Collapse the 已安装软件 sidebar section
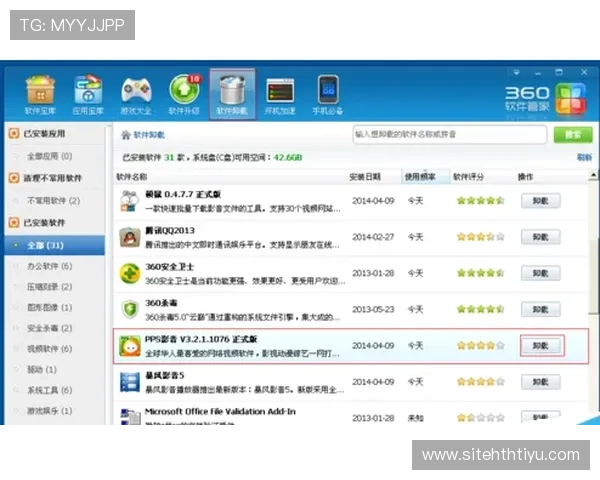This screenshot has height=480, width=600. coord(14,222)
